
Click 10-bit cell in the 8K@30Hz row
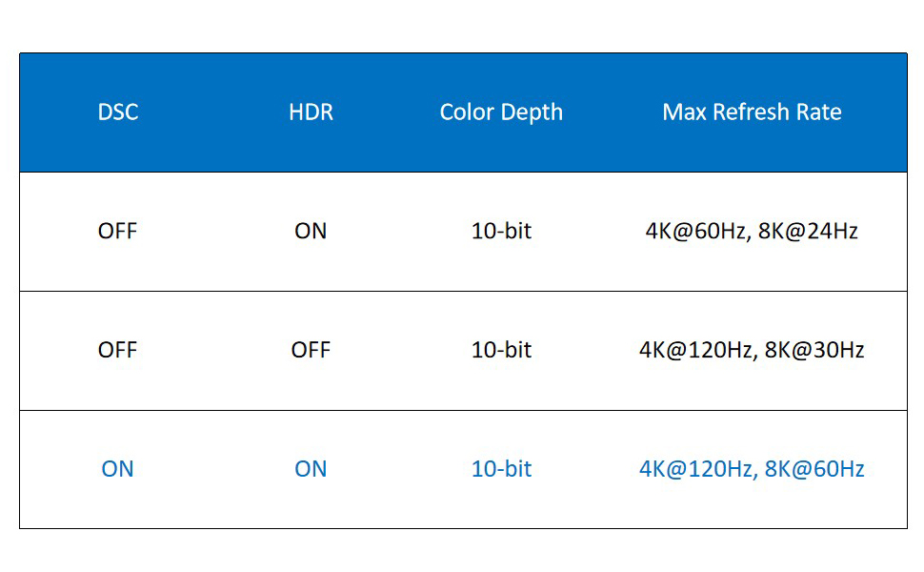coord(501,350)
